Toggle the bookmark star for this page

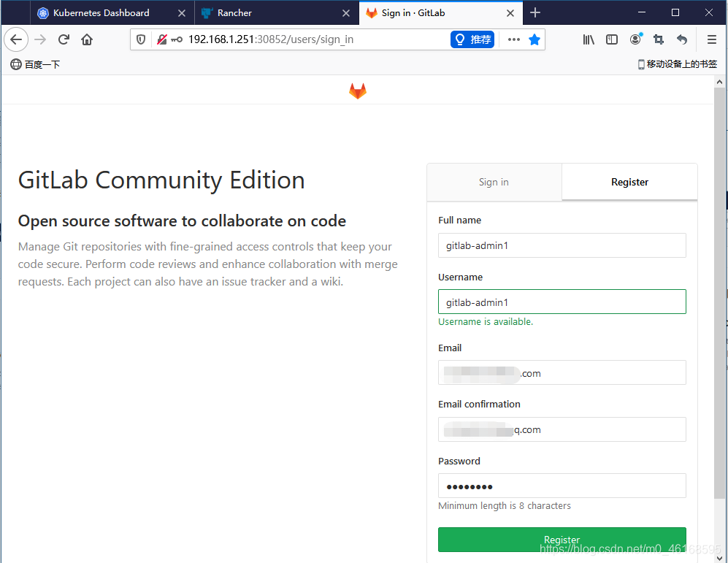(x=534, y=39)
